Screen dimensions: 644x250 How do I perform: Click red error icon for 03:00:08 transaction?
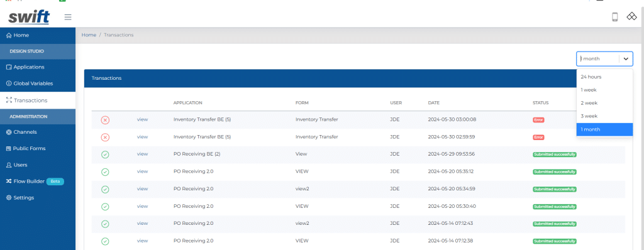click(105, 120)
